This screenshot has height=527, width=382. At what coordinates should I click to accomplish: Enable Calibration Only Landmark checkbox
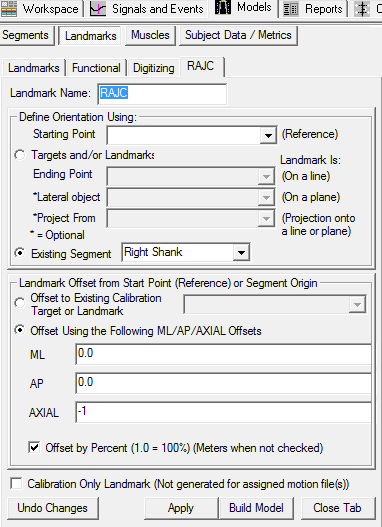(16, 484)
